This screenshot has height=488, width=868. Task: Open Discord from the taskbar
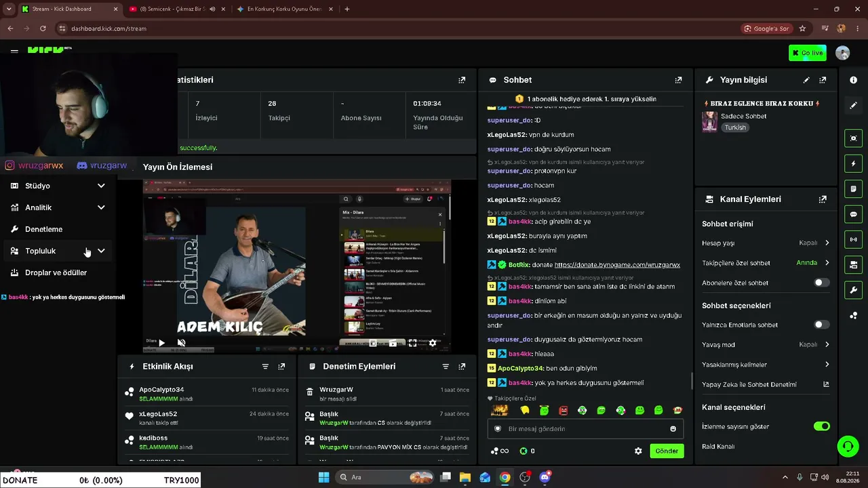click(545, 477)
